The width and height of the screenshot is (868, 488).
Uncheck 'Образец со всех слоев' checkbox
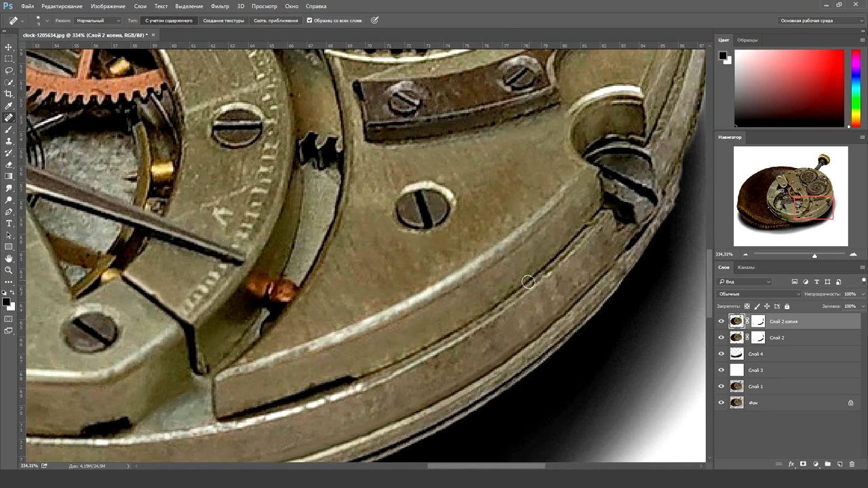(310, 20)
